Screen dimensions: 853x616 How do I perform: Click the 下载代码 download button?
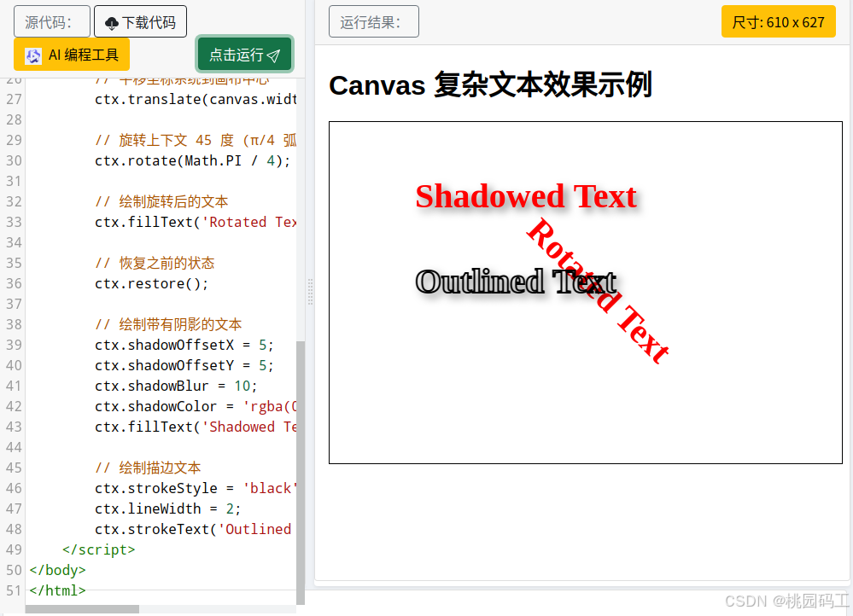point(140,21)
